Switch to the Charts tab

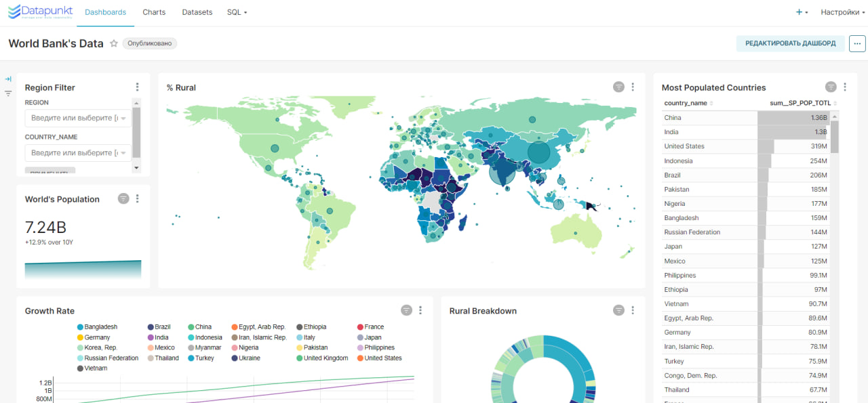(154, 12)
